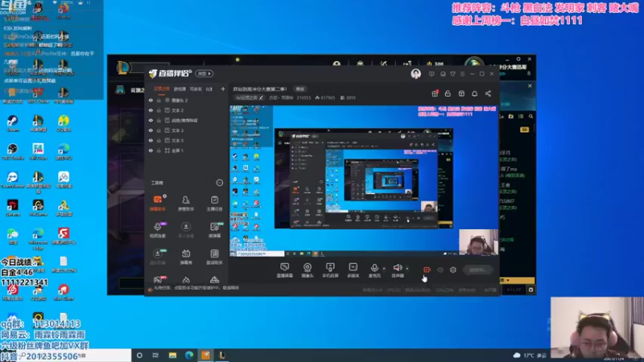644x362 pixels.
Task: Open the 歌词助手 tool
Action: [x=214, y=257]
